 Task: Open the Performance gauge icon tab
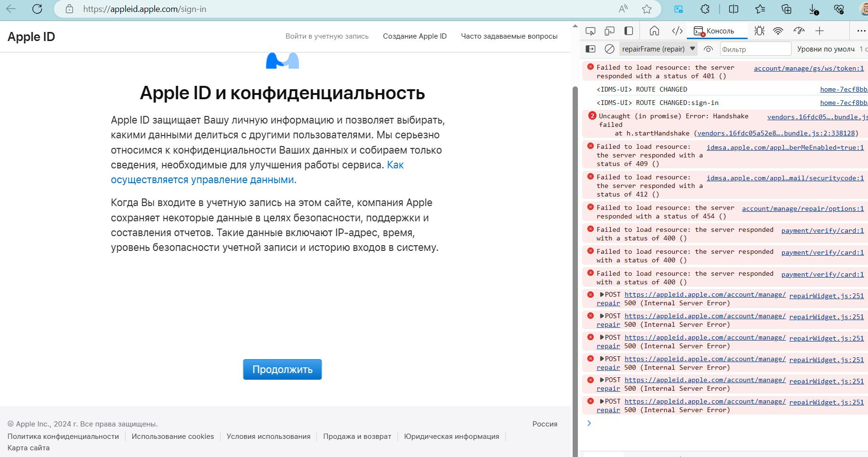point(799,31)
